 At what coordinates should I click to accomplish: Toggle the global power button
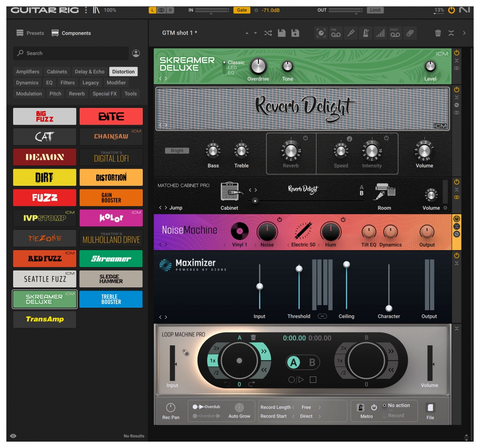452,10
